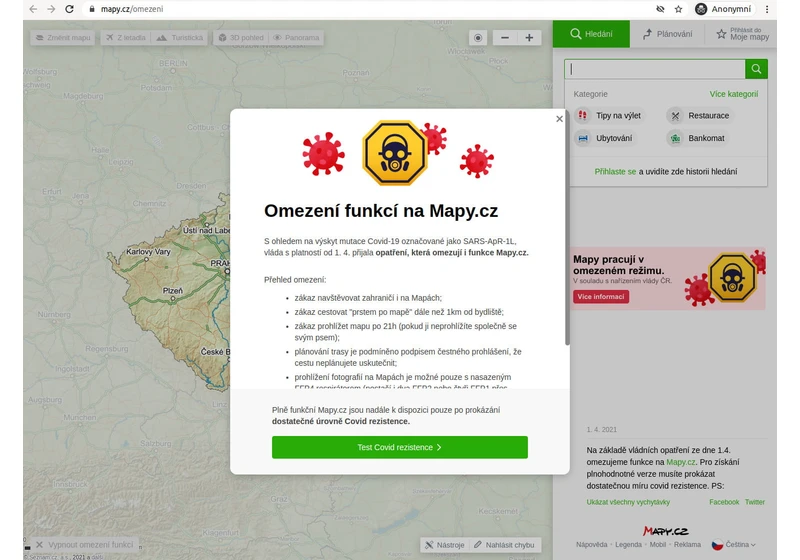The height and width of the screenshot is (560, 800).
Task: Click the crossed-eye tracking icon in address bar
Action: 660,9
